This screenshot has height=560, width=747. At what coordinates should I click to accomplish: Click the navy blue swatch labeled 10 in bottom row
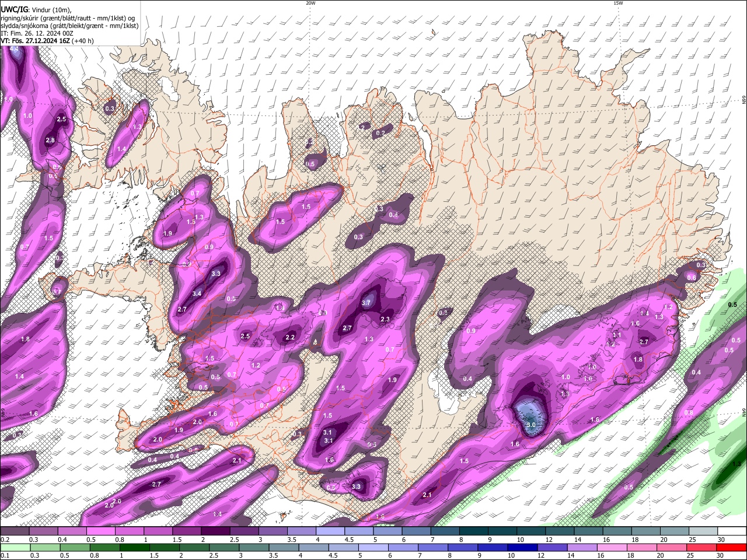(x=523, y=547)
